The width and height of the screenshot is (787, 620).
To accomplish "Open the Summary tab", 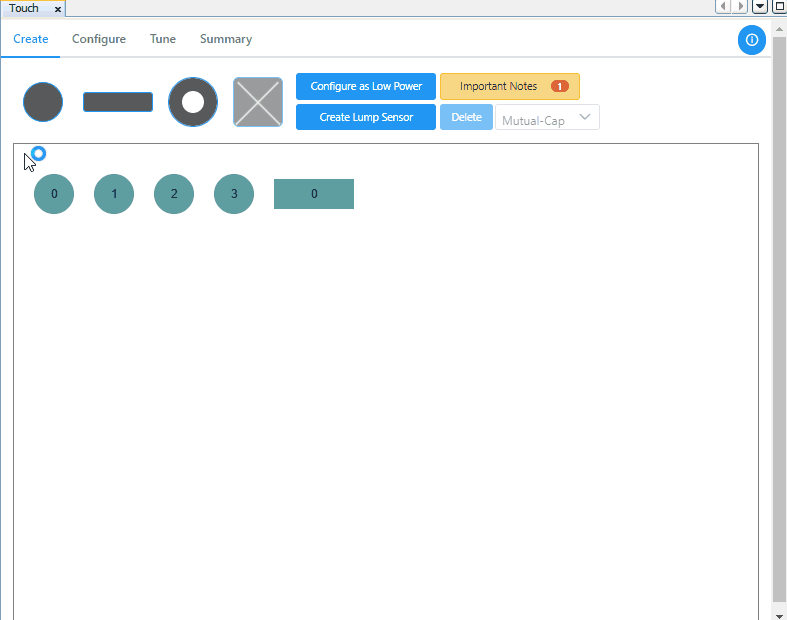I will [226, 39].
